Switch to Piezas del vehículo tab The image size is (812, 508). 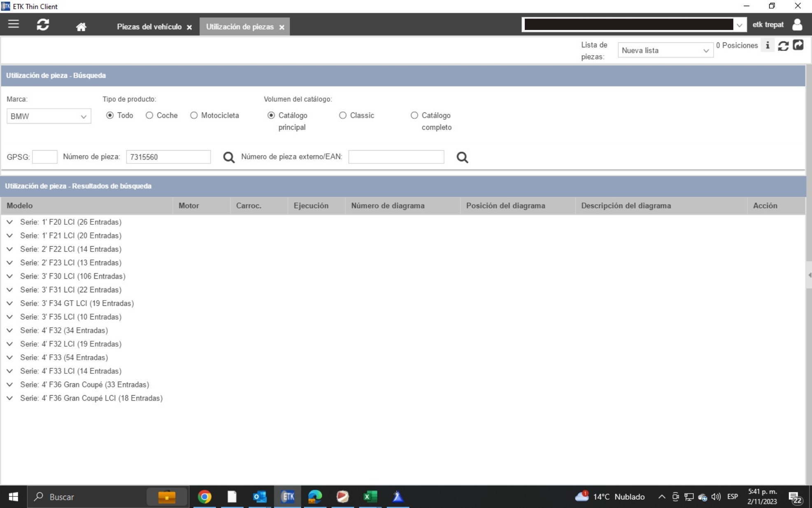[x=149, y=27]
